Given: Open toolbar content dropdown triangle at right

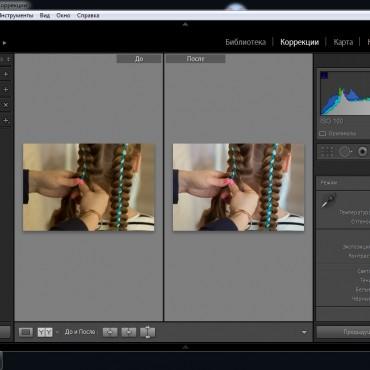Looking at the screenshot, I should click(x=304, y=332).
